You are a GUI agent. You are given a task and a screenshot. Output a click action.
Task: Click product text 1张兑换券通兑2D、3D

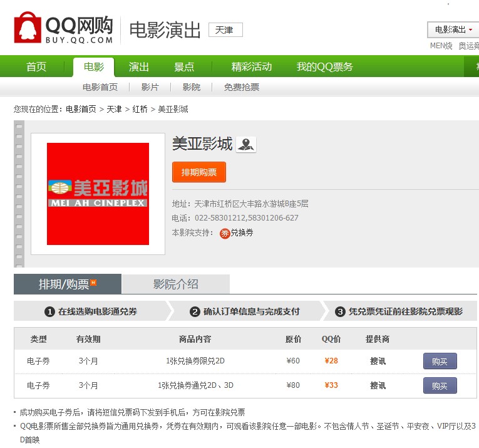[195, 385]
